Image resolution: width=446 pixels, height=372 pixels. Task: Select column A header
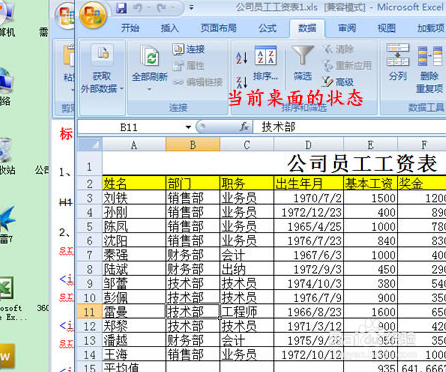(x=134, y=145)
